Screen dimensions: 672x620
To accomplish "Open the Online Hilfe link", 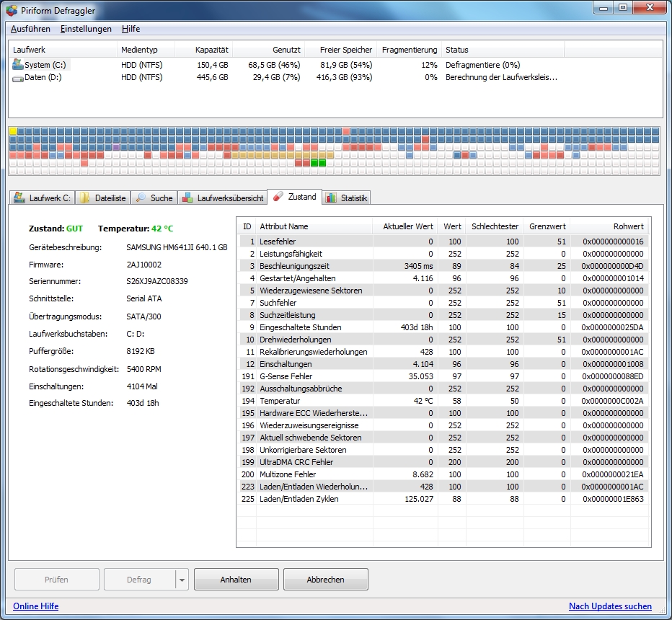I will pos(35,606).
